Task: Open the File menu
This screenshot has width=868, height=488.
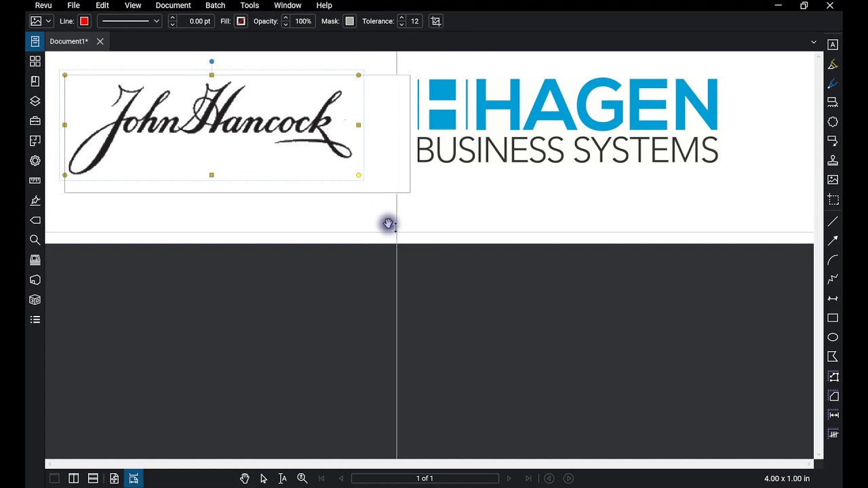Action: tap(73, 5)
